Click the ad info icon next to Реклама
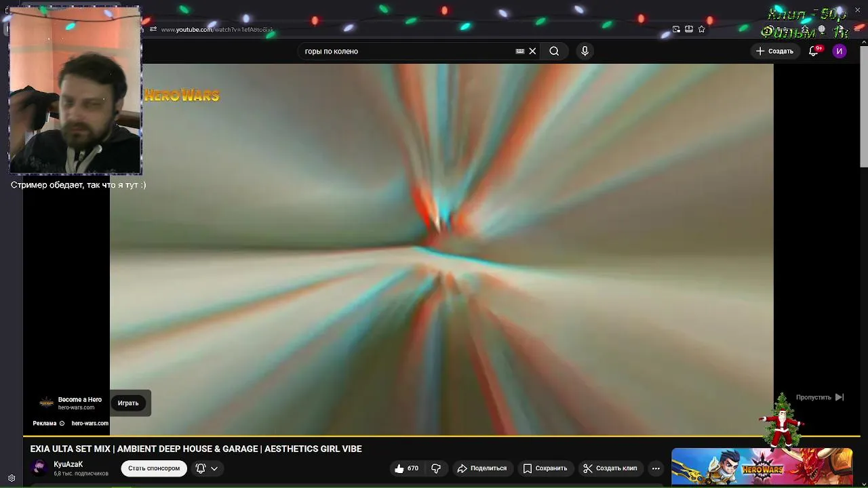 62,424
